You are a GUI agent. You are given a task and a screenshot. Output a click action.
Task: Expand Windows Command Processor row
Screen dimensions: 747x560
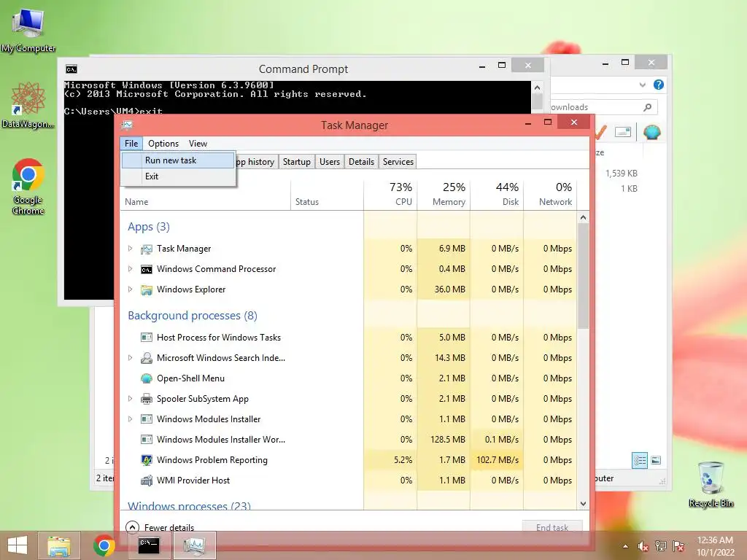130,268
